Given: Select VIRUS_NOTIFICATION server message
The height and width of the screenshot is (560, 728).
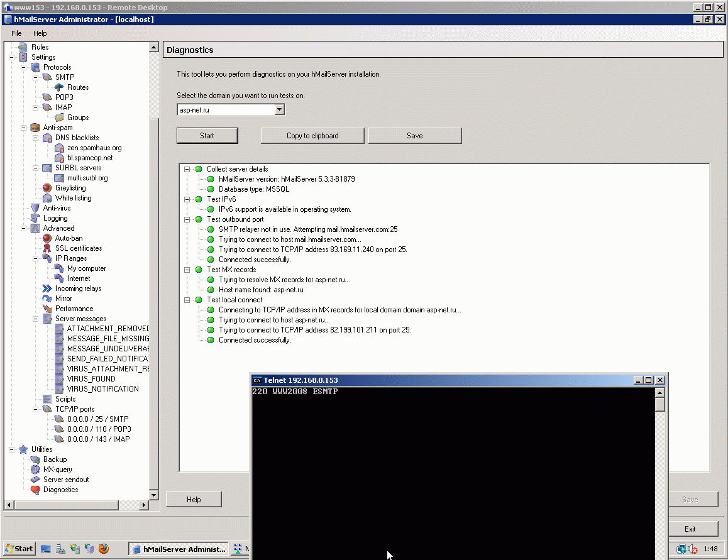Looking at the screenshot, I should (102, 389).
